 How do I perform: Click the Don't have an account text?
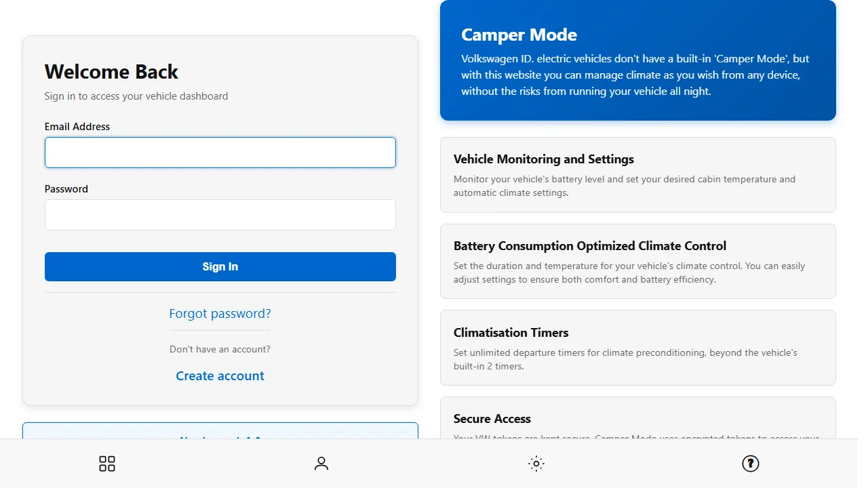pyautogui.click(x=220, y=348)
